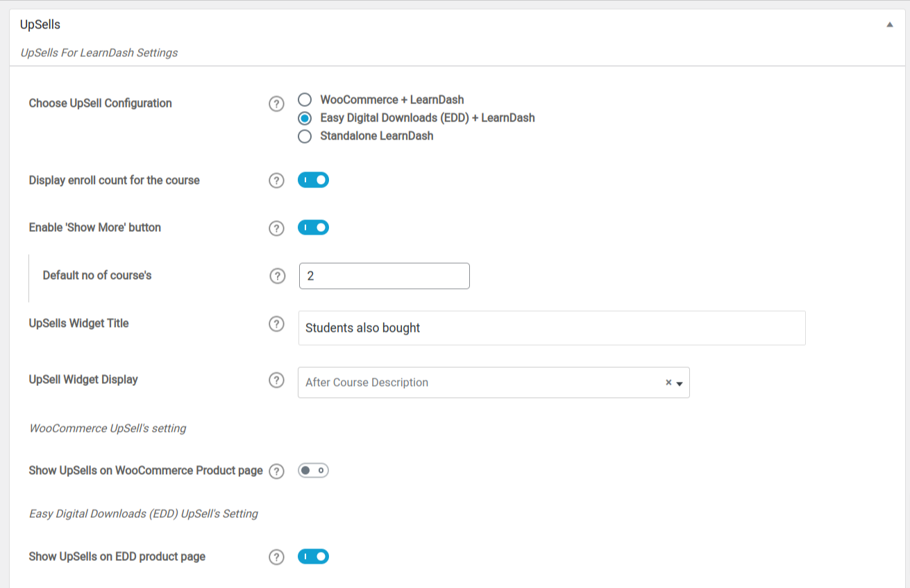Toggle off Show UpSells on EDD product page
The image size is (910, 588).
coord(313,557)
